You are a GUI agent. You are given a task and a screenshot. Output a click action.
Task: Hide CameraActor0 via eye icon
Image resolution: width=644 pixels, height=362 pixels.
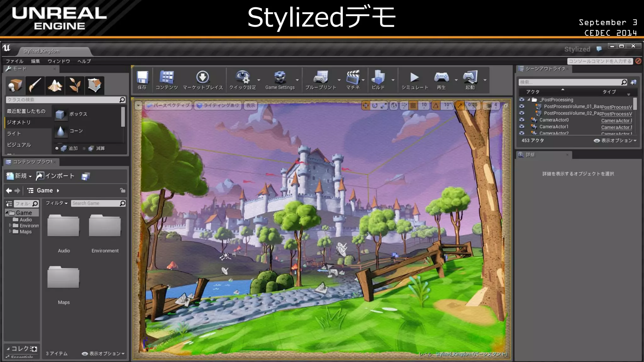tap(522, 120)
